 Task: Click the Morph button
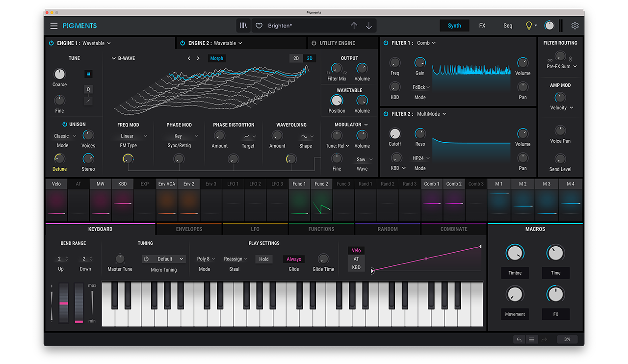pyautogui.click(x=216, y=58)
